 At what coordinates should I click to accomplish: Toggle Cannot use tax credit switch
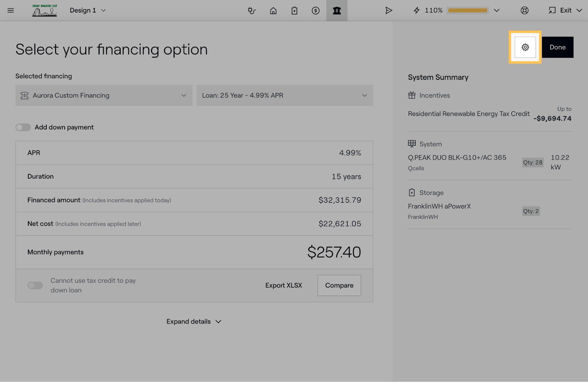coord(35,285)
